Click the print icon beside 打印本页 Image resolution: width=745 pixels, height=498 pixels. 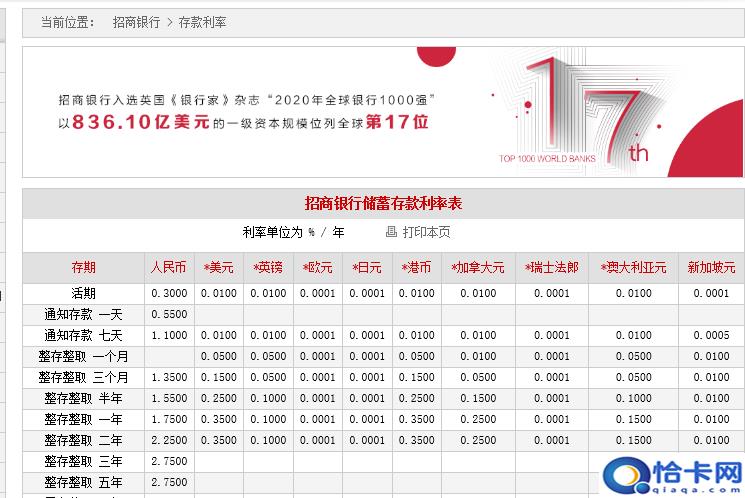391,232
